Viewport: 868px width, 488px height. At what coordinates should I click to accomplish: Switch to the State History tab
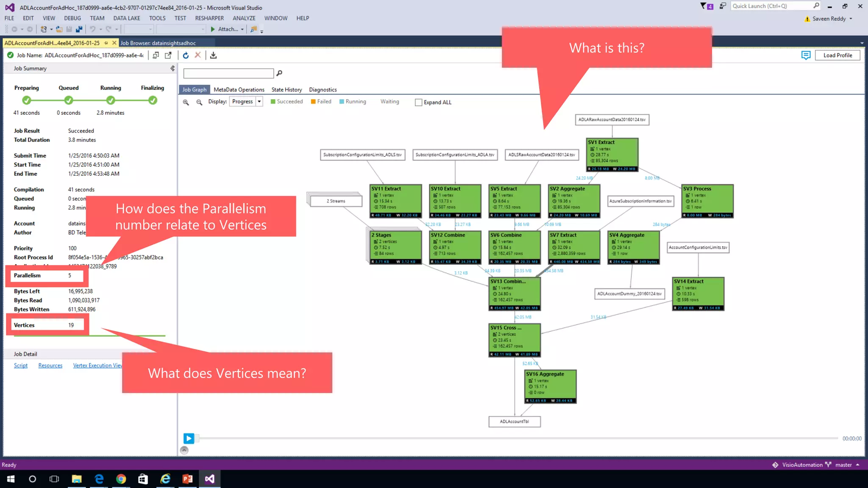pos(287,90)
